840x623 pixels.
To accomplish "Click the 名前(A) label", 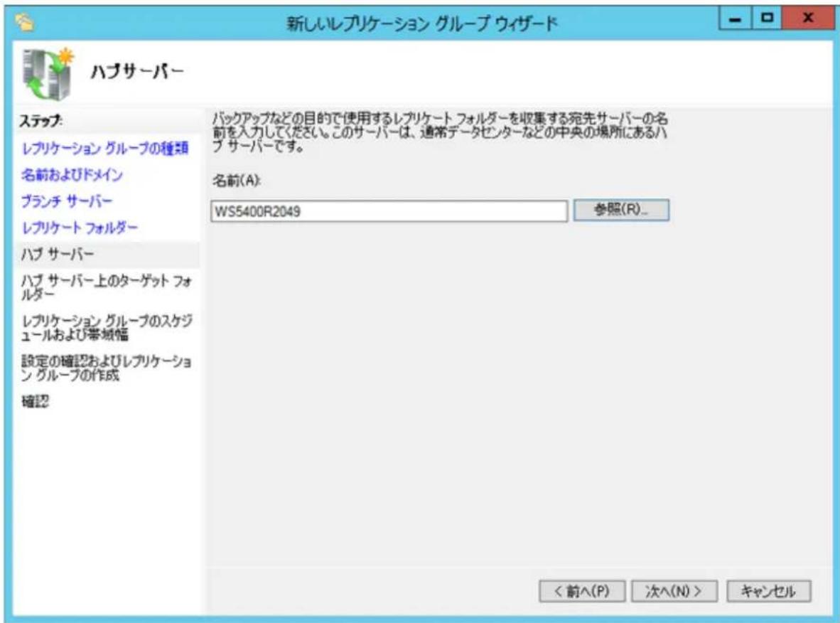I will point(236,180).
